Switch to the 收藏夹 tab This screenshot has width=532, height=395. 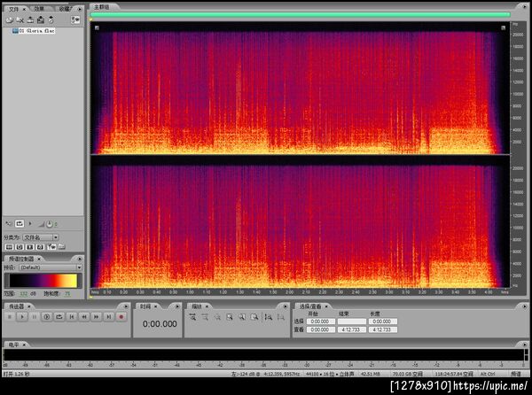tap(66, 9)
